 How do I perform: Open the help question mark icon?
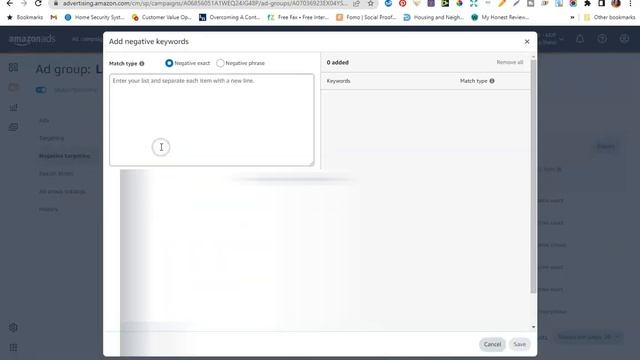pos(602,39)
